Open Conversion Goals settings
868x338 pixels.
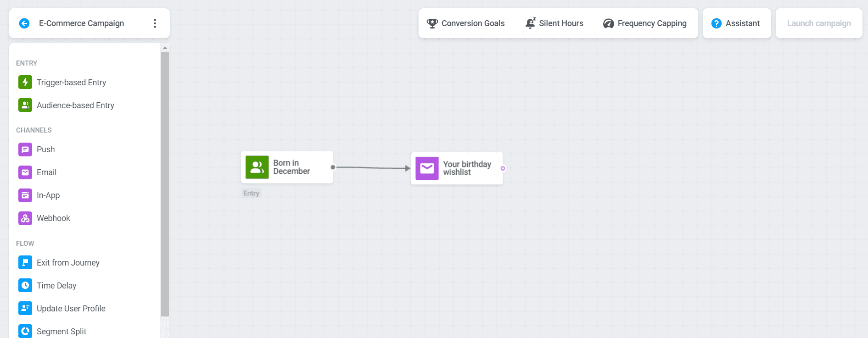coord(465,23)
